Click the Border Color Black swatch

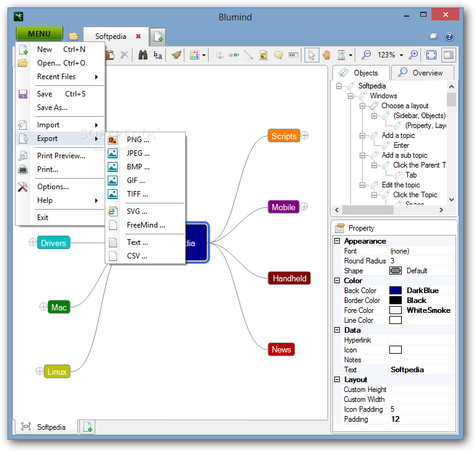pyautogui.click(x=396, y=301)
